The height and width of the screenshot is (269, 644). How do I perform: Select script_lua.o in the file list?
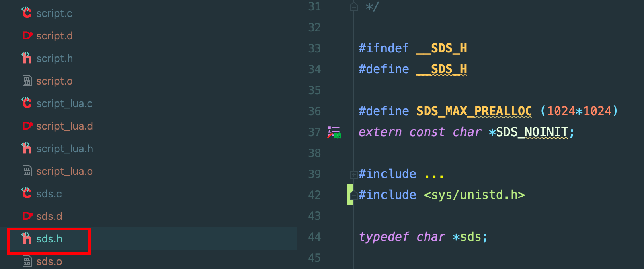click(64, 171)
